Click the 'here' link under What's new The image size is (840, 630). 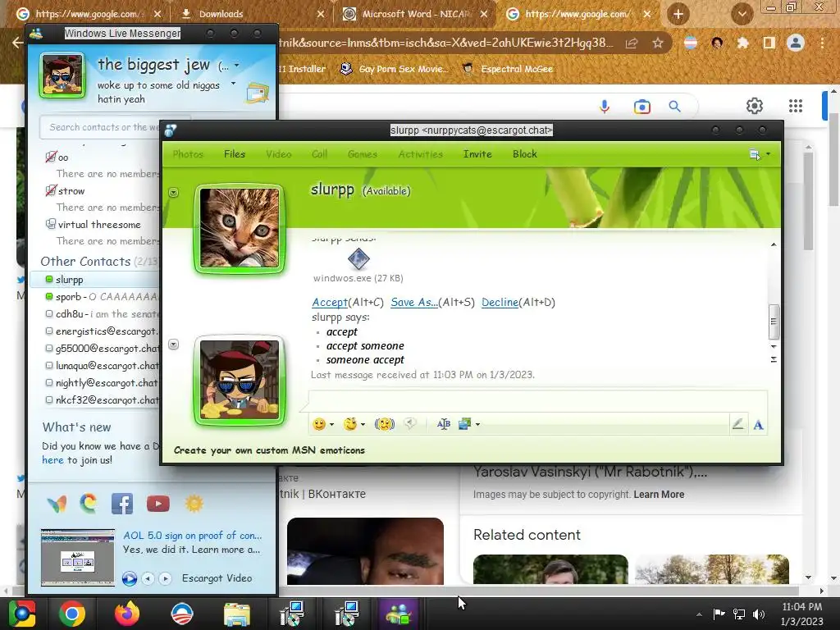pos(52,460)
